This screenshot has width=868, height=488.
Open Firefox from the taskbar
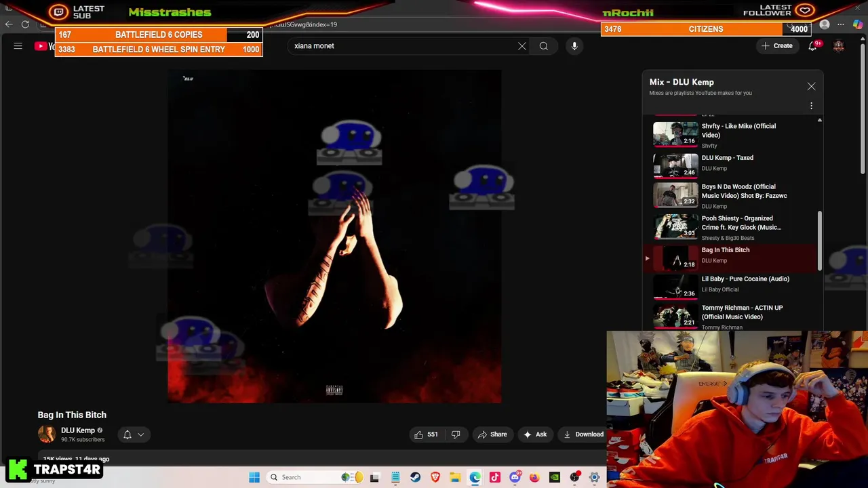[534, 477]
